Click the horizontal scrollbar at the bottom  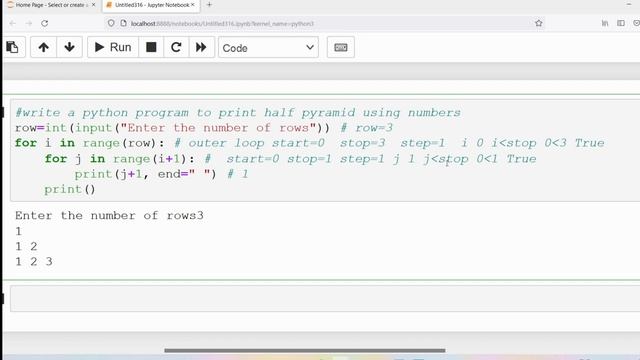[304, 350]
